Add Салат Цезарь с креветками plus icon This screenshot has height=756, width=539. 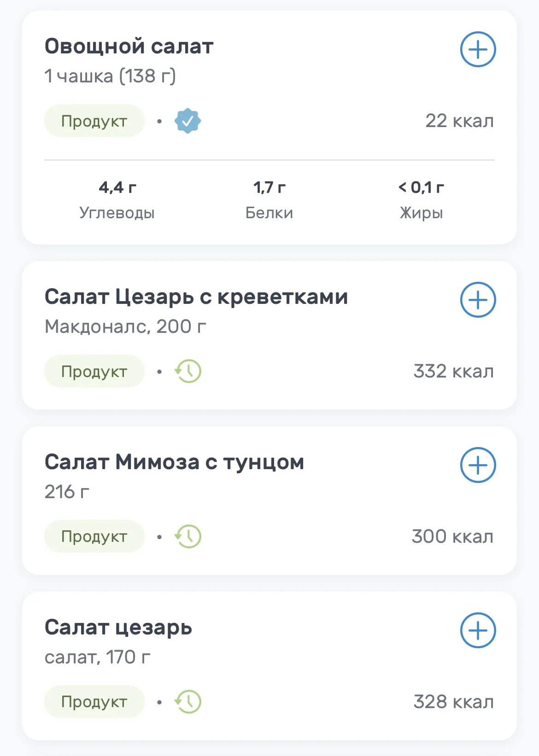click(478, 300)
